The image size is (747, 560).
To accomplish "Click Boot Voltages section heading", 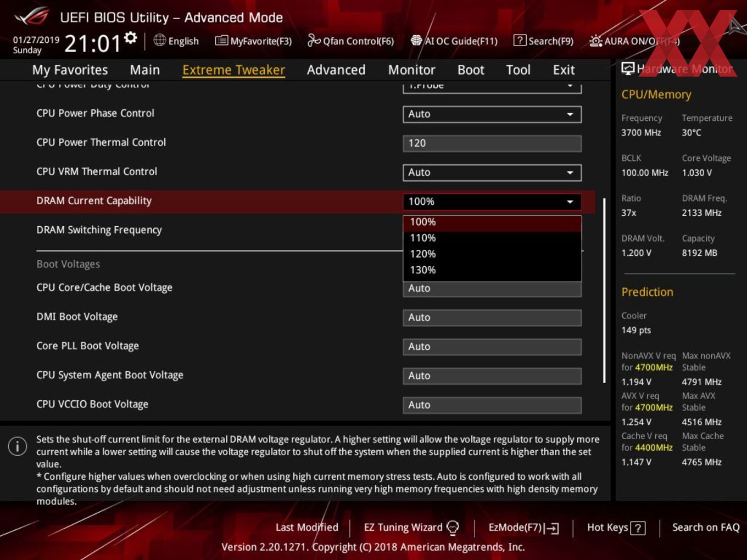I will (x=68, y=264).
